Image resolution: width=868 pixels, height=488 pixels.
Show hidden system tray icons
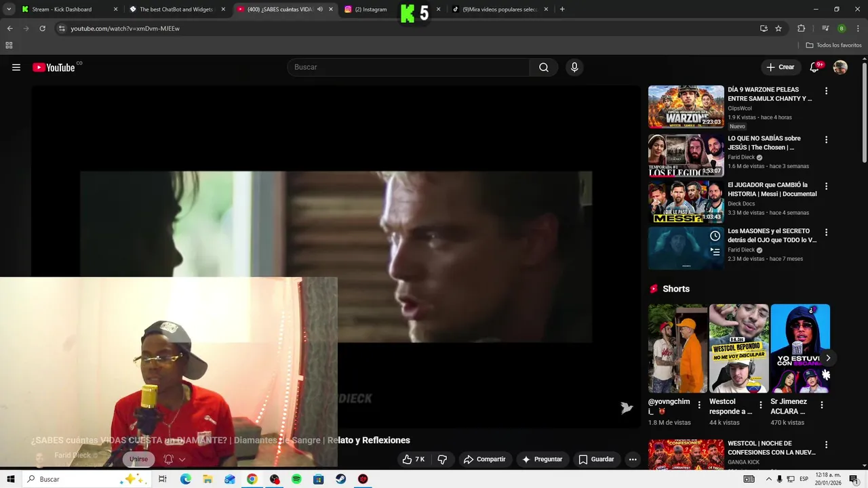[x=769, y=479]
